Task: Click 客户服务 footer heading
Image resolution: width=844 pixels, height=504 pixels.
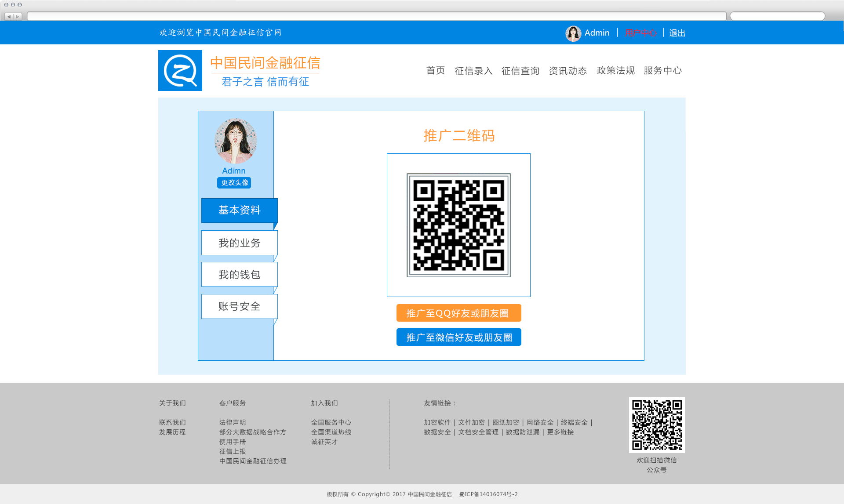Action: (x=233, y=403)
